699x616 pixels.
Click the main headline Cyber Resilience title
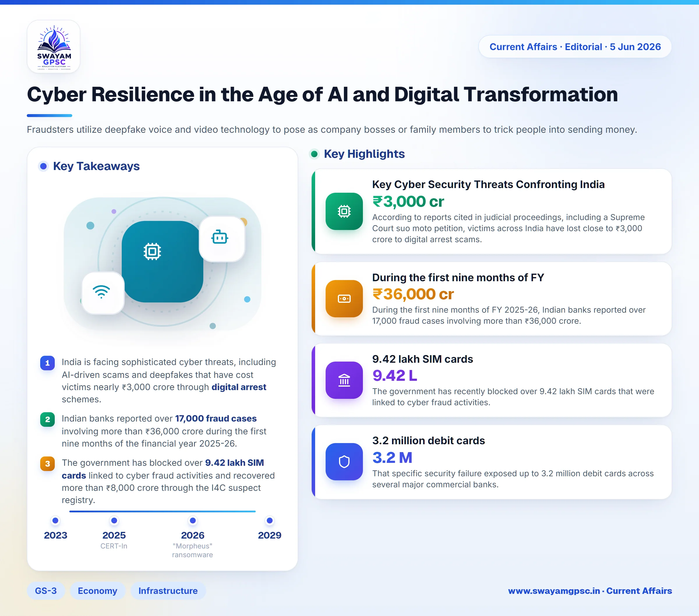click(322, 94)
